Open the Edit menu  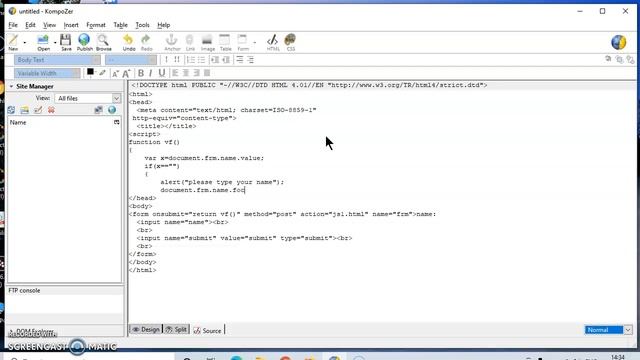(x=30, y=25)
